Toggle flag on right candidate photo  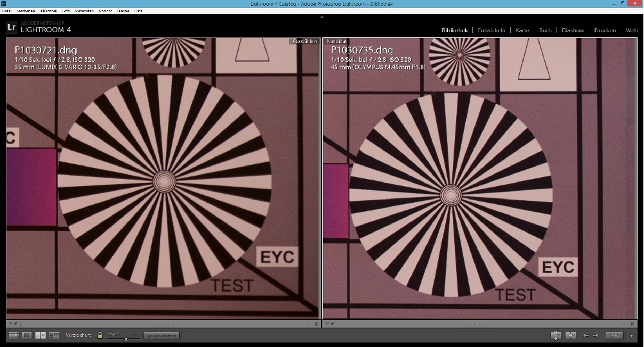pyautogui.click(x=327, y=324)
